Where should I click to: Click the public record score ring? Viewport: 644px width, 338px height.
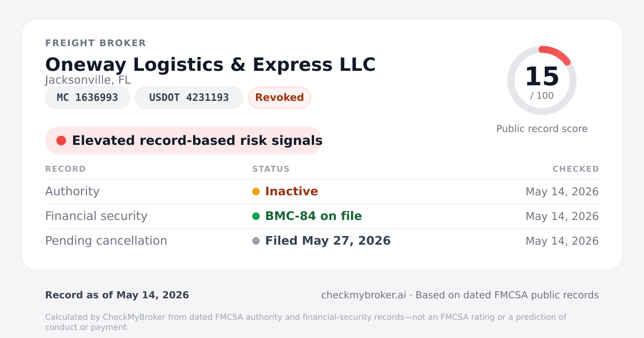pos(542,80)
